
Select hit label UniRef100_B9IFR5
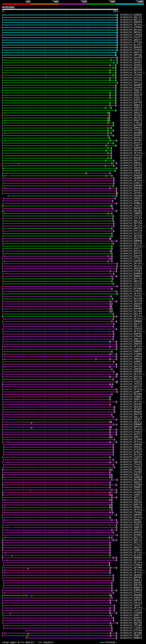tap(131, 70)
